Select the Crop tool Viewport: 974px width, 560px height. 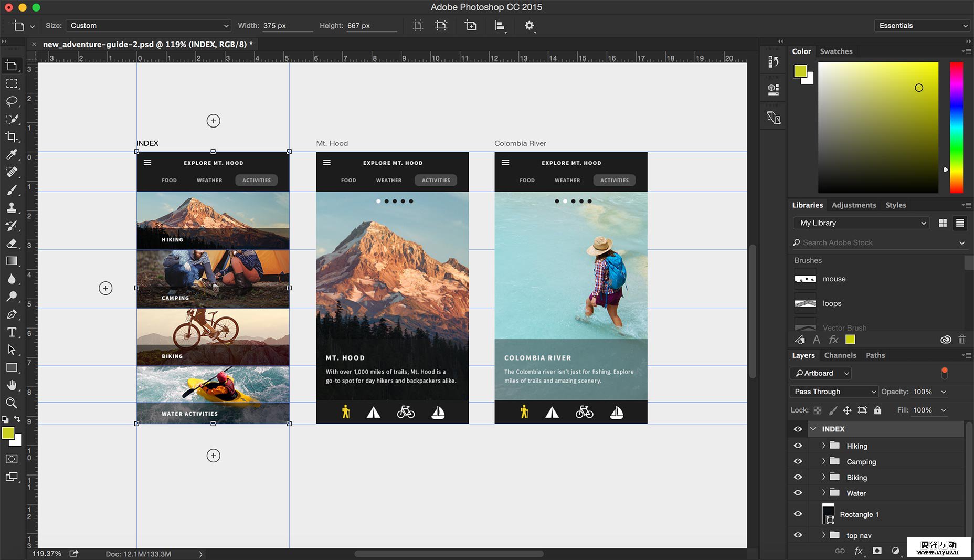[x=12, y=136]
